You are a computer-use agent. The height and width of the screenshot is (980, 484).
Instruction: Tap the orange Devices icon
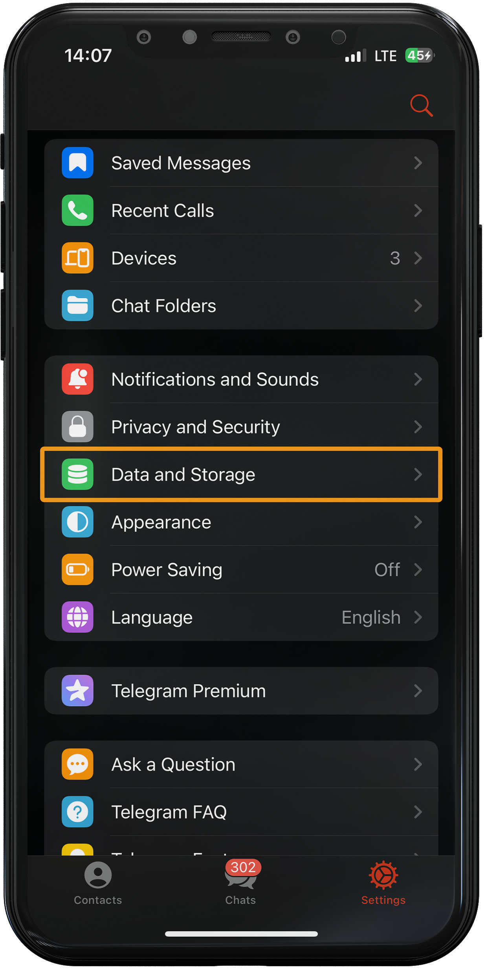tap(77, 258)
